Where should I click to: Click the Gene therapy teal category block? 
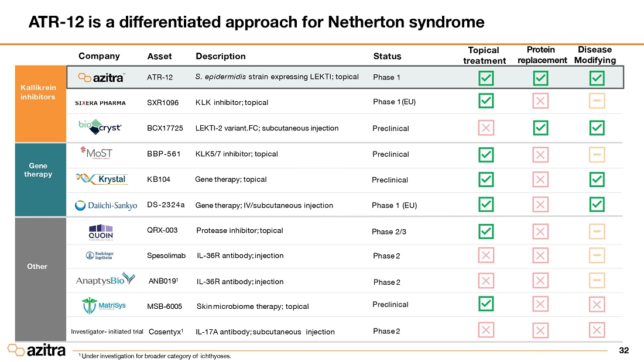(x=37, y=180)
